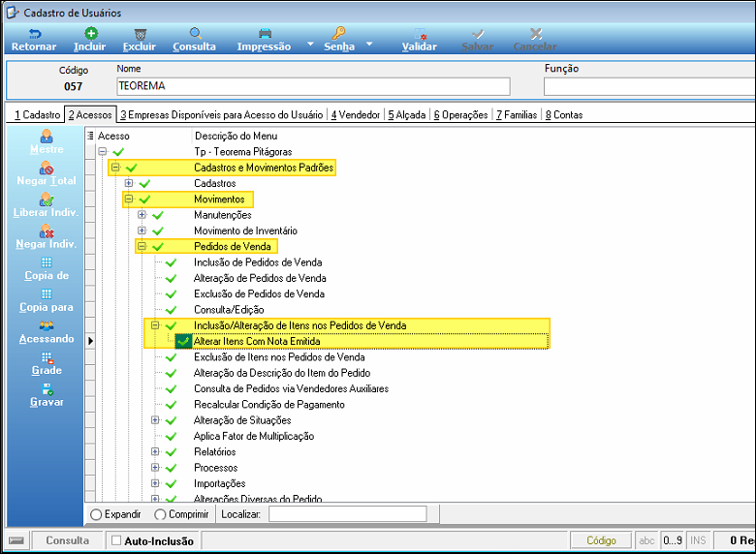Enable the Auto-Inclusão checkbox
Screen dimensions: 756x554
(116, 540)
